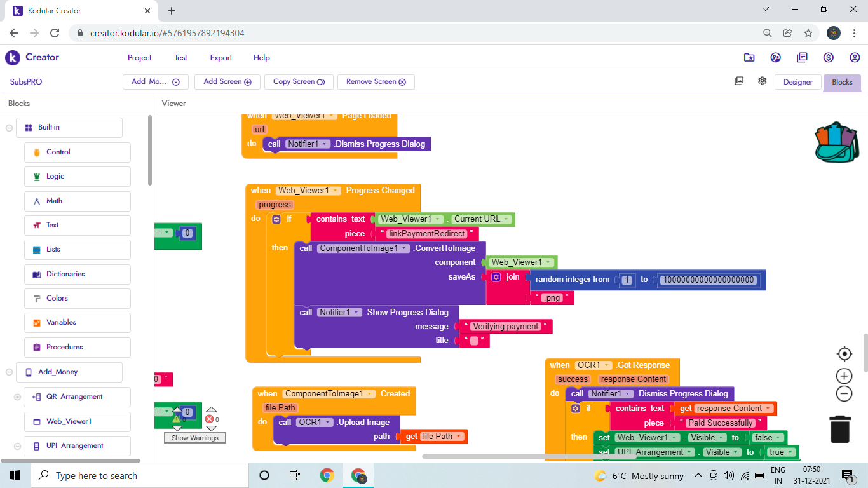868x488 pixels.
Task: Open the library icon in the Kodular header
Action: 802,57
